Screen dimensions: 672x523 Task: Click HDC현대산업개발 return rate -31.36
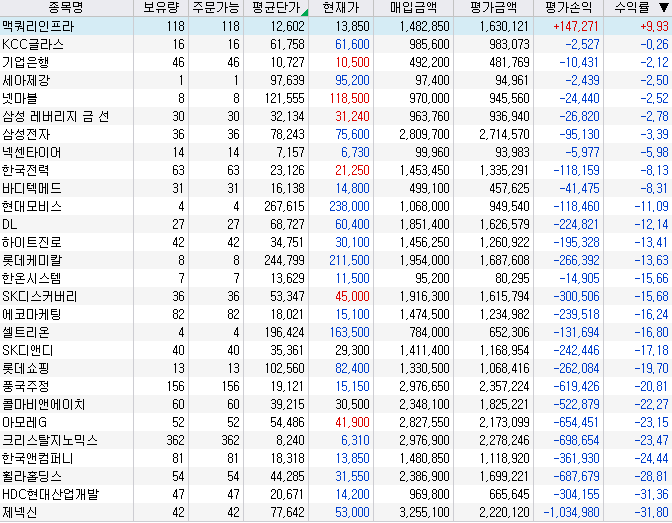click(x=651, y=494)
